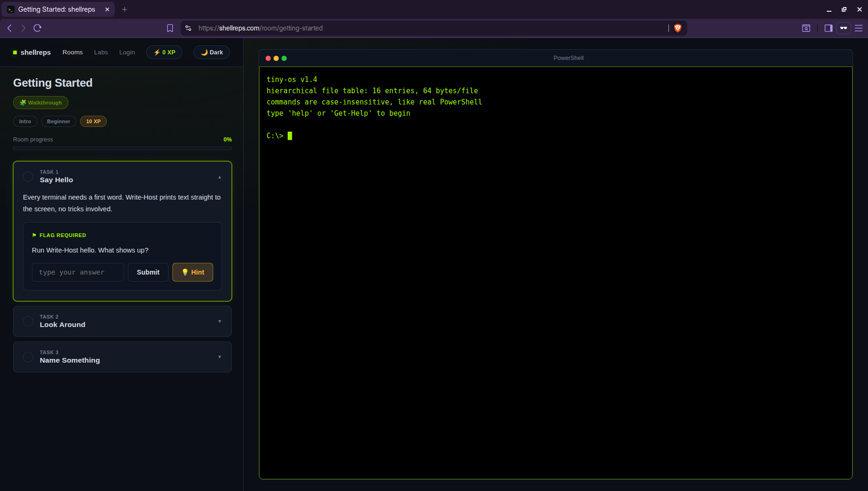The height and width of the screenshot is (491, 868).
Task: Reload the page with the refresh icon
Action: (x=37, y=28)
